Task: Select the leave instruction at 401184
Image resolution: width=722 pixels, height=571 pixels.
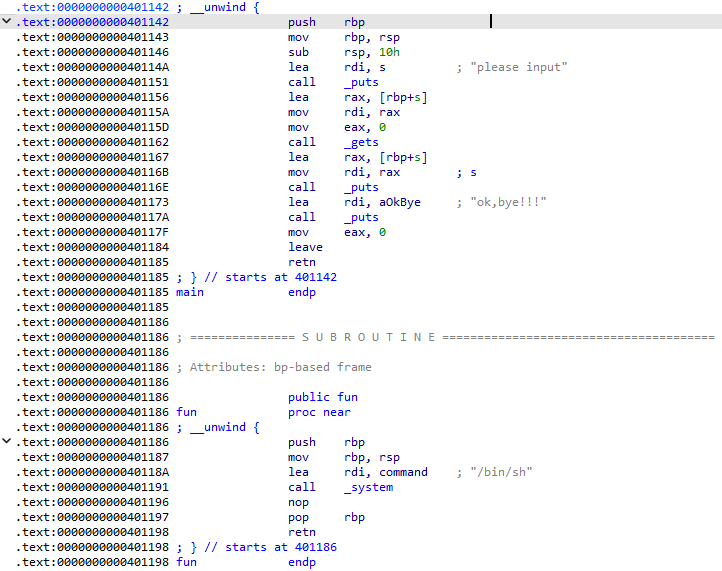Action: (x=305, y=247)
